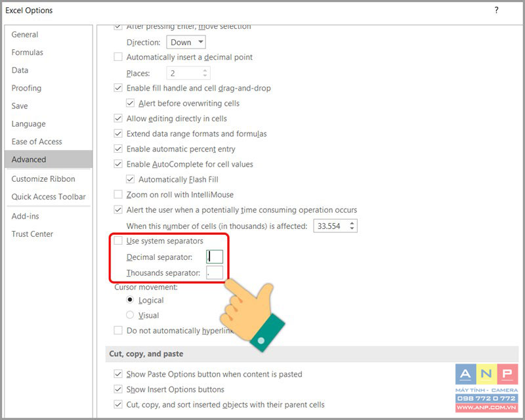Viewport: 525px width, 420px height.
Task: Uncheck Alert before overwriting cells
Action: click(130, 103)
